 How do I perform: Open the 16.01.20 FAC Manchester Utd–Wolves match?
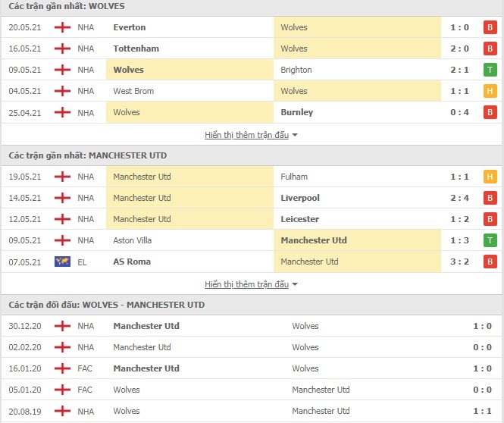252,368
